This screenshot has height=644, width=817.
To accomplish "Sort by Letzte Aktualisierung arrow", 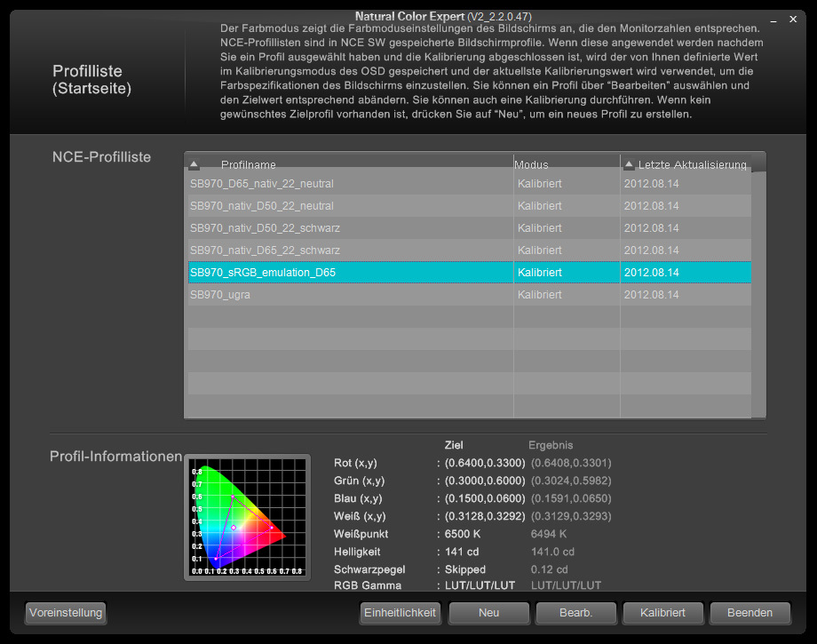I will 629,164.
